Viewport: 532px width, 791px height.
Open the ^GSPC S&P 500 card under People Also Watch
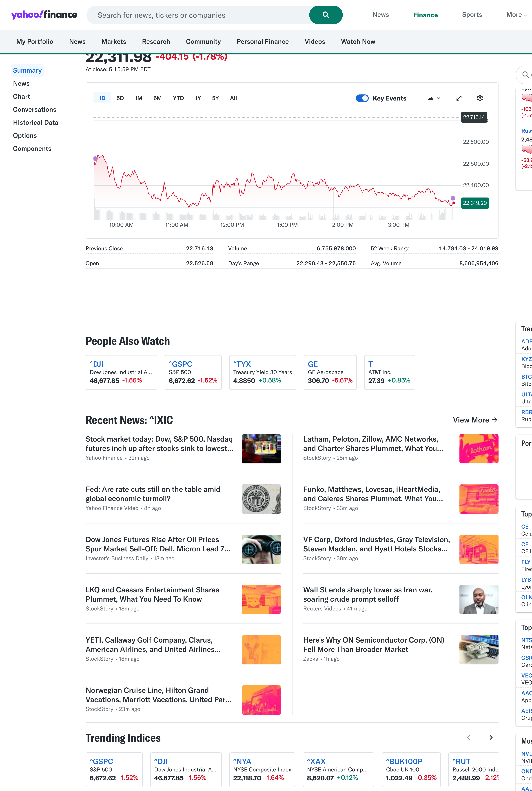coord(193,372)
